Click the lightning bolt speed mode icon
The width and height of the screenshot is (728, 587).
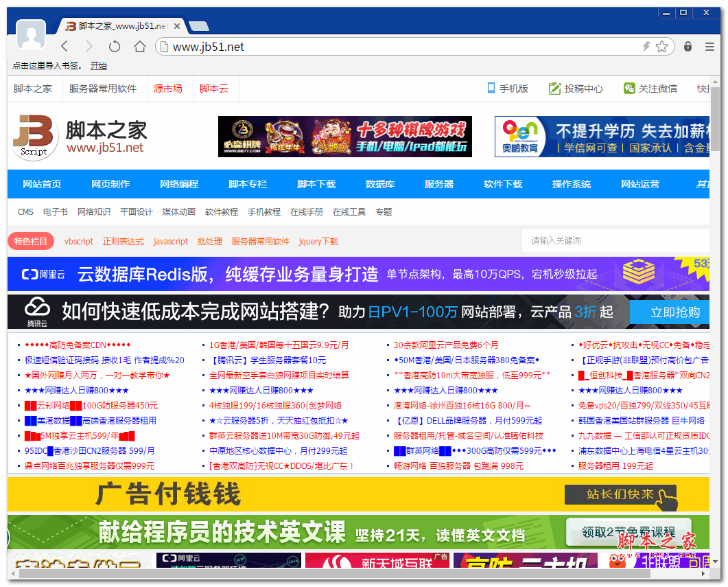tap(646, 47)
